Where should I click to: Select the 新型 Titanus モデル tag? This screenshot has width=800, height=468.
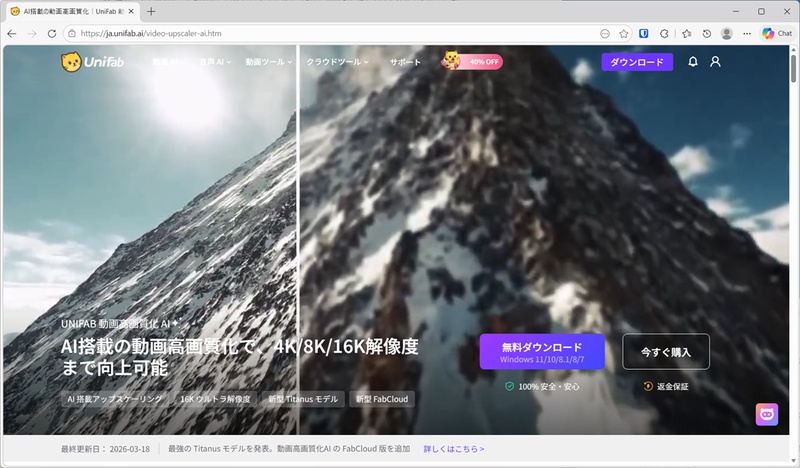(303, 399)
